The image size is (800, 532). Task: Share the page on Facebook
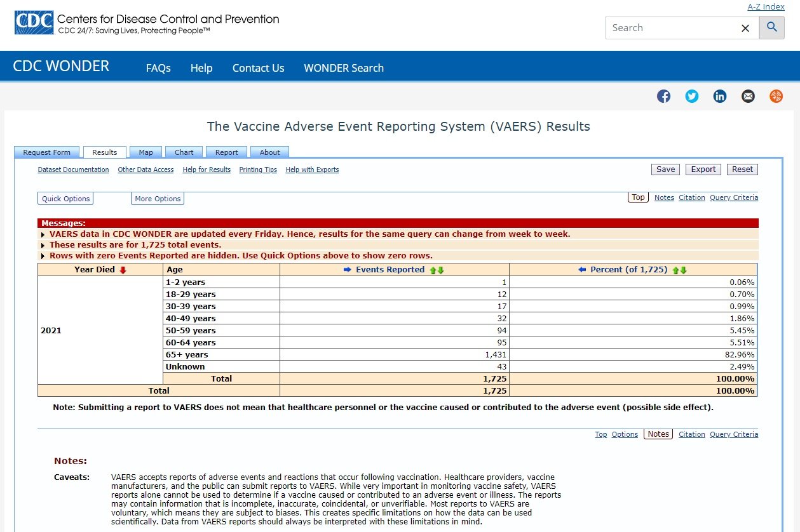point(663,96)
